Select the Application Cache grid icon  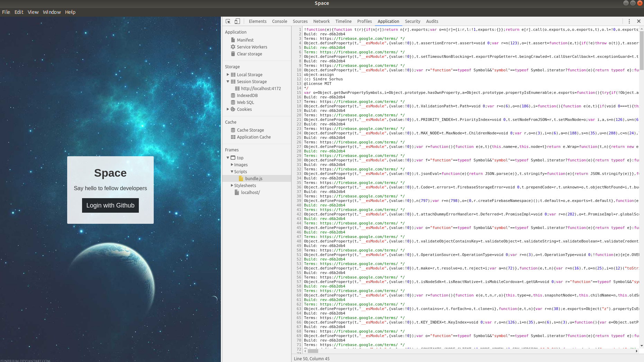[x=233, y=137]
